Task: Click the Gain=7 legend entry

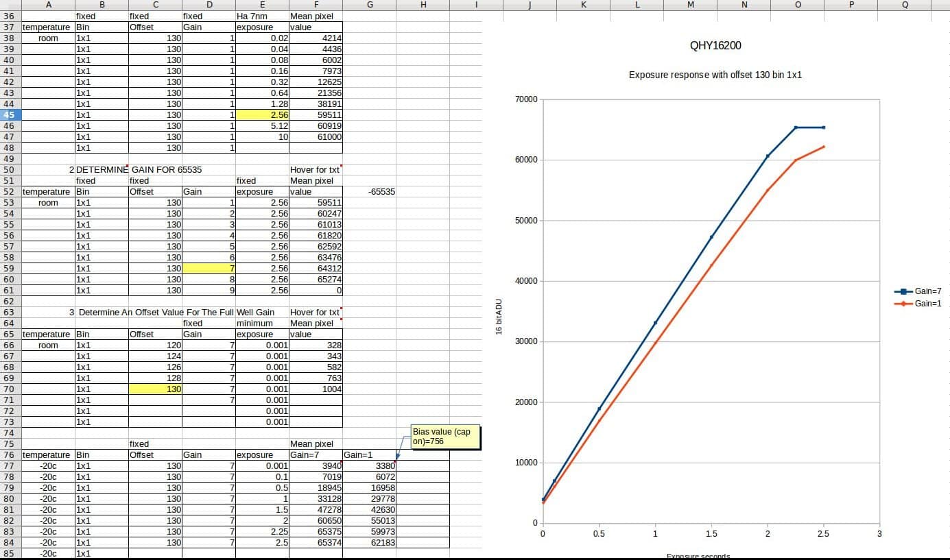Action: (917, 291)
